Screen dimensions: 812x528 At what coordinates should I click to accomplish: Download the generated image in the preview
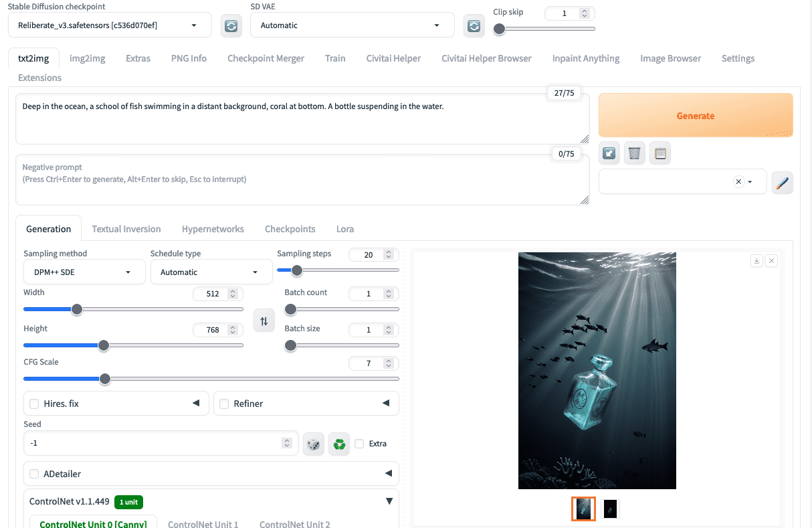coord(756,261)
